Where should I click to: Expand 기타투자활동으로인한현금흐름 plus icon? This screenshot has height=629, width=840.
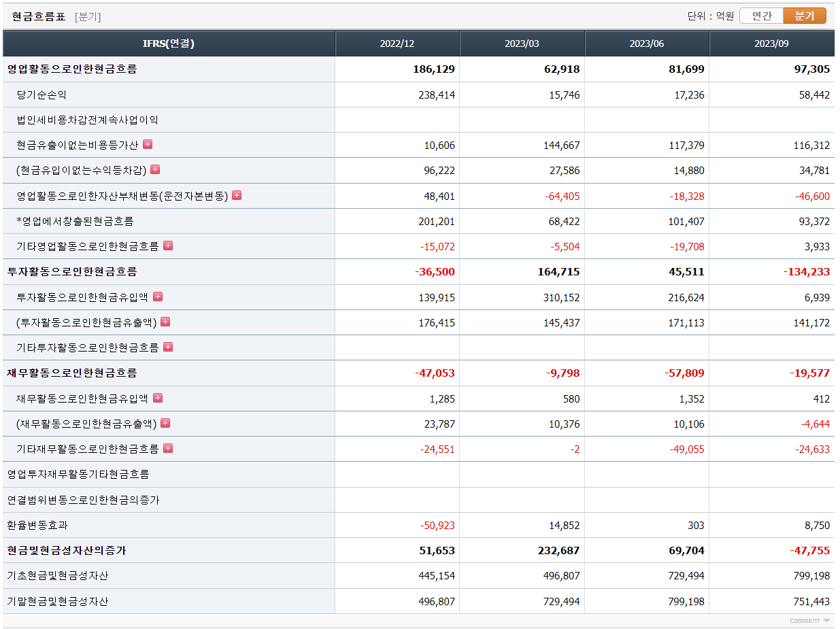click(168, 347)
